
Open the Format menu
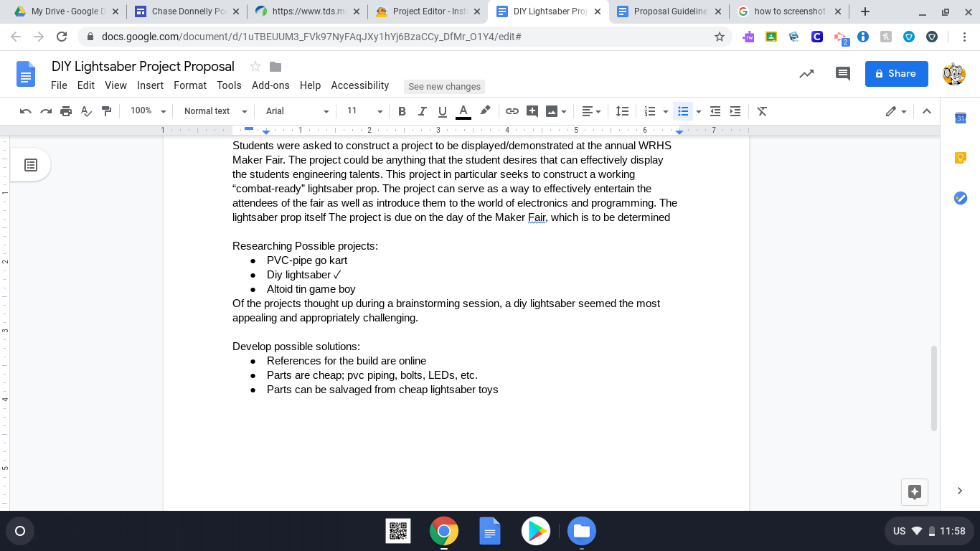pos(190,85)
